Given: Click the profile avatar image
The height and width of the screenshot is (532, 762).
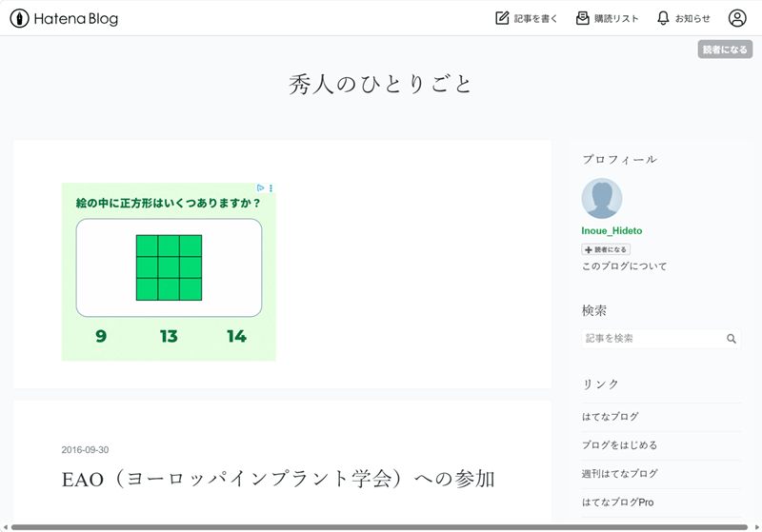Looking at the screenshot, I should click(602, 198).
